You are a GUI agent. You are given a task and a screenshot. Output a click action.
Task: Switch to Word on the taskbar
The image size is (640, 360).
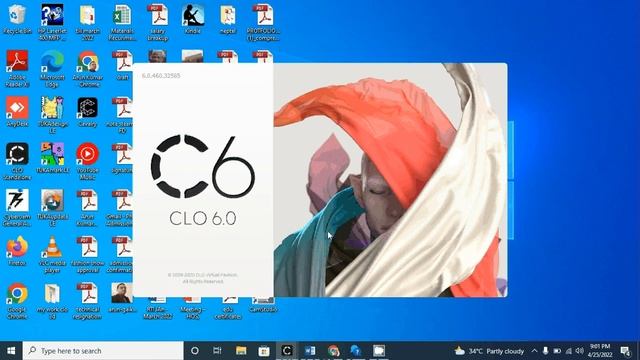tap(310, 351)
